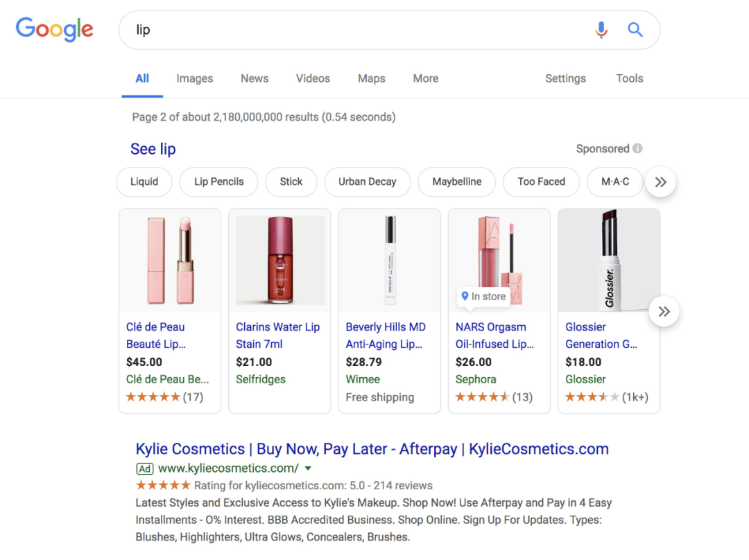This screenshot has width=749, height=560.
Task: Click the See lip heading link
Action: pos(153,149)
